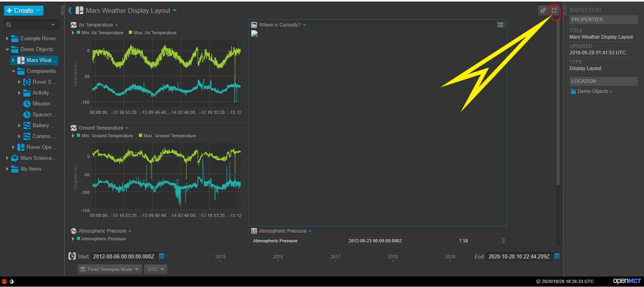
Task: Collapse the Demo Objects folder
Action: 7,50
